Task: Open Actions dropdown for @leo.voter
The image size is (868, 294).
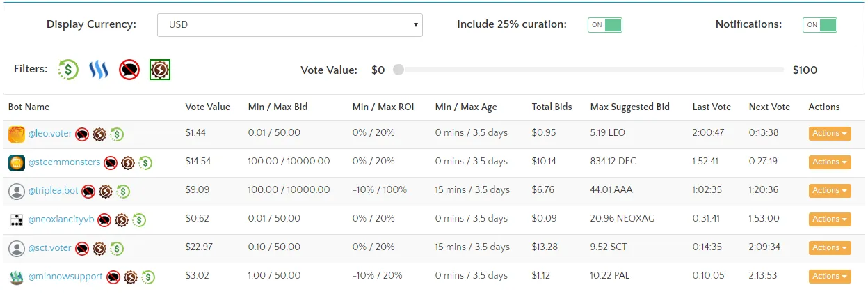Action: (x=830, y=134)
